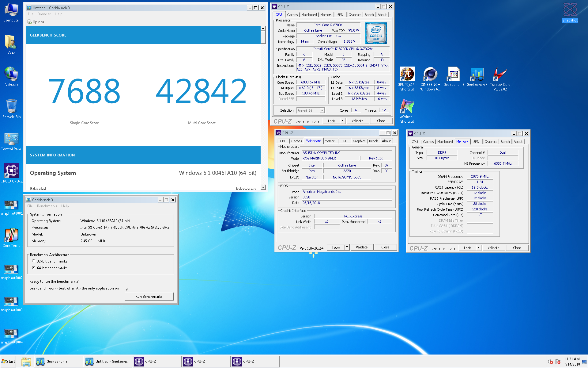
Task: Switch to Bench tab in top CPU-Z window
Action: (369, 15)
